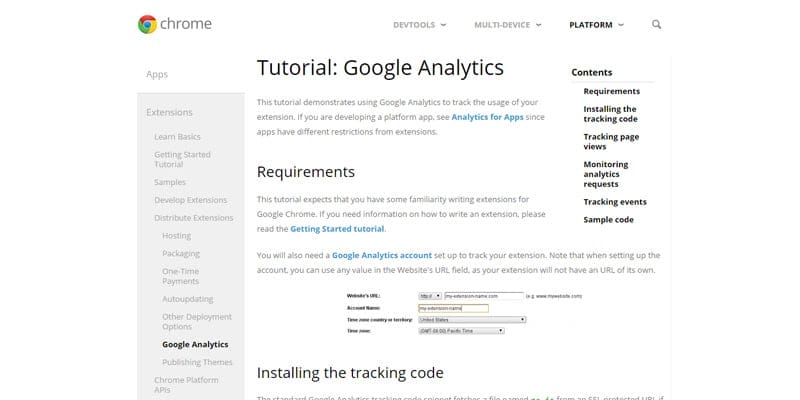The image size is (800, 400).
Task: Click the Google Analytics account link
Action: click(x=382, y=255)
